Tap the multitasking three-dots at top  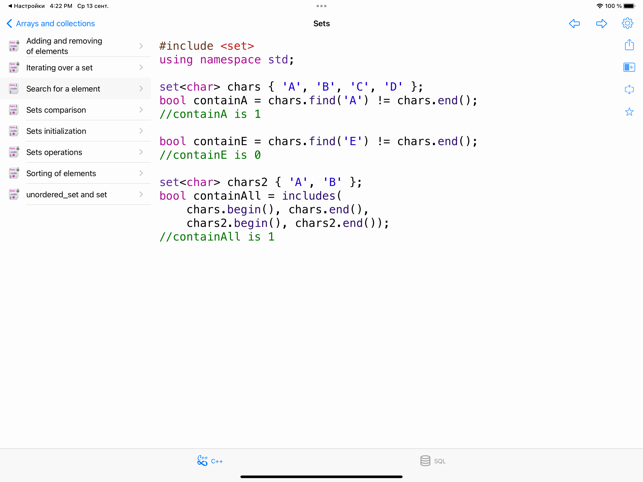(322, 6)
